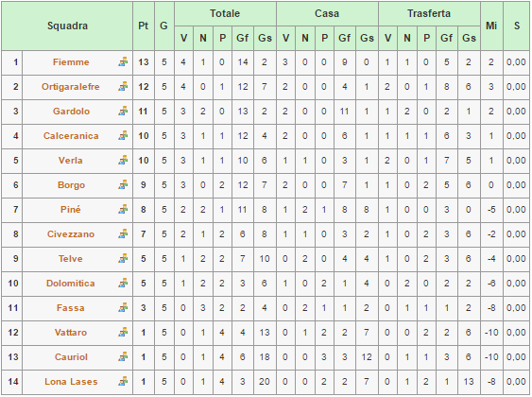Screen dimensions: 532x397
Task: Select the team icon beside Verla
Action: (x=123, y=160)
